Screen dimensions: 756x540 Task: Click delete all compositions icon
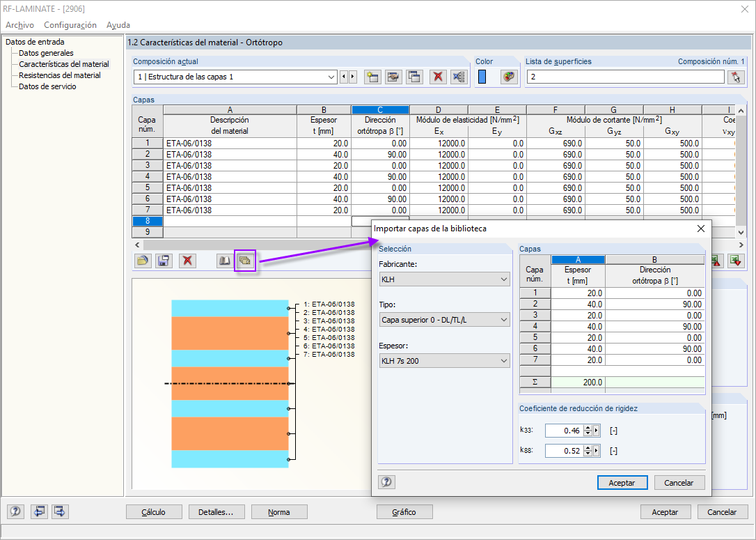coord(459,77)
